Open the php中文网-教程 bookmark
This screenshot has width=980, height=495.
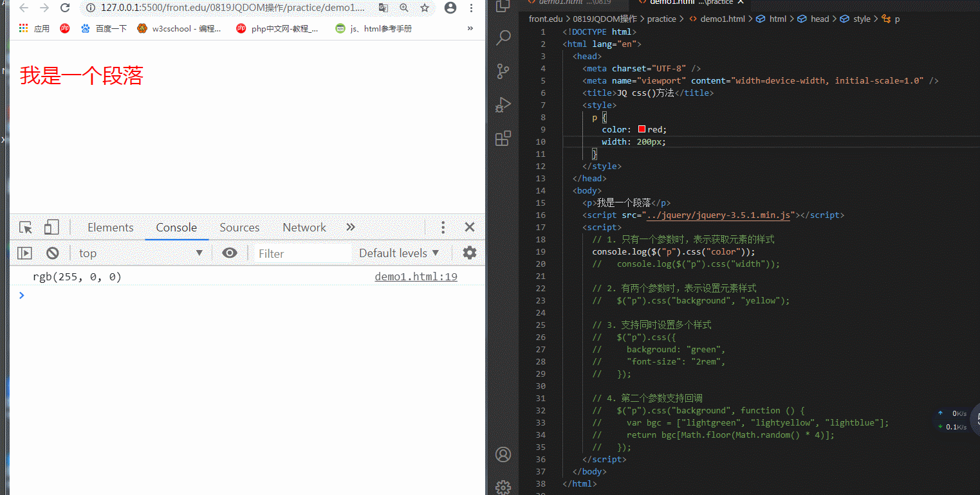[x=277, y=28]
